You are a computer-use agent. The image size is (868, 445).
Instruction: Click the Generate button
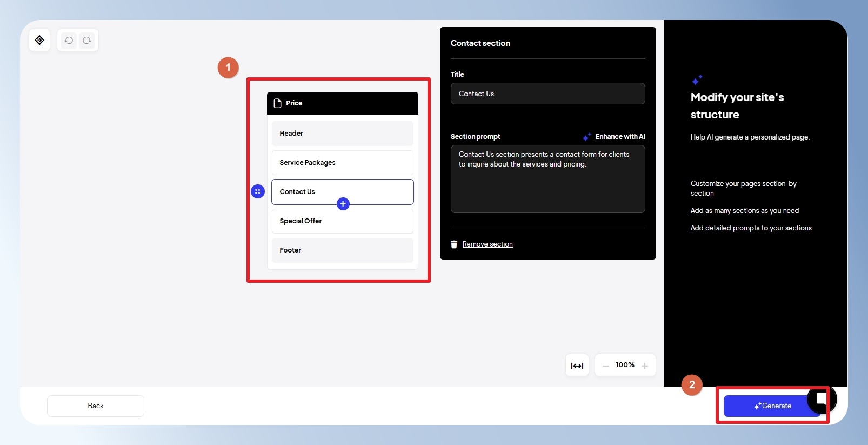(x=772, y=406)
